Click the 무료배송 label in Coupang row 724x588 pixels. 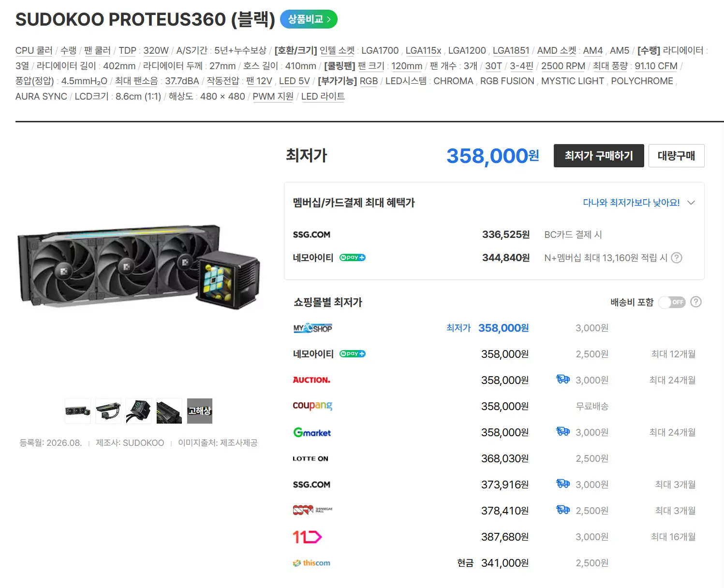tap(592, 407)
